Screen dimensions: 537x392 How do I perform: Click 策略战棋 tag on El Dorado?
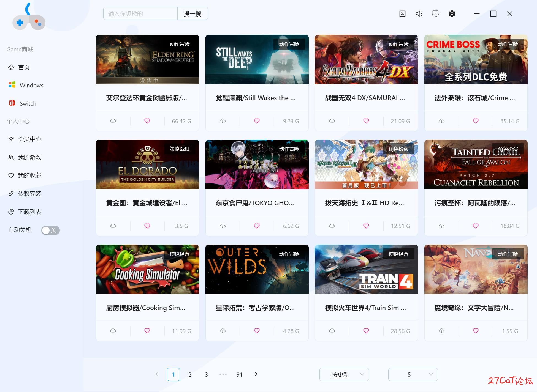tap(180, 149)
